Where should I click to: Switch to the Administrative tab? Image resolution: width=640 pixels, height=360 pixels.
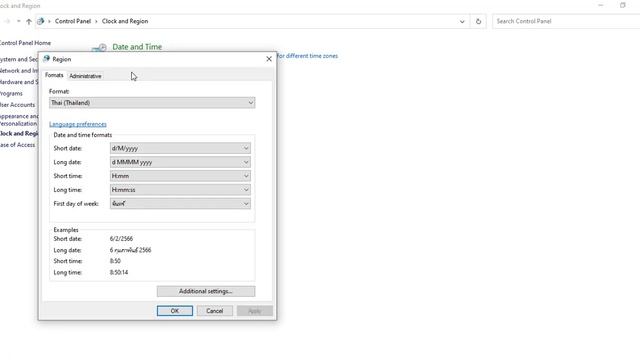pyautogui.click(x=85, y=76)
